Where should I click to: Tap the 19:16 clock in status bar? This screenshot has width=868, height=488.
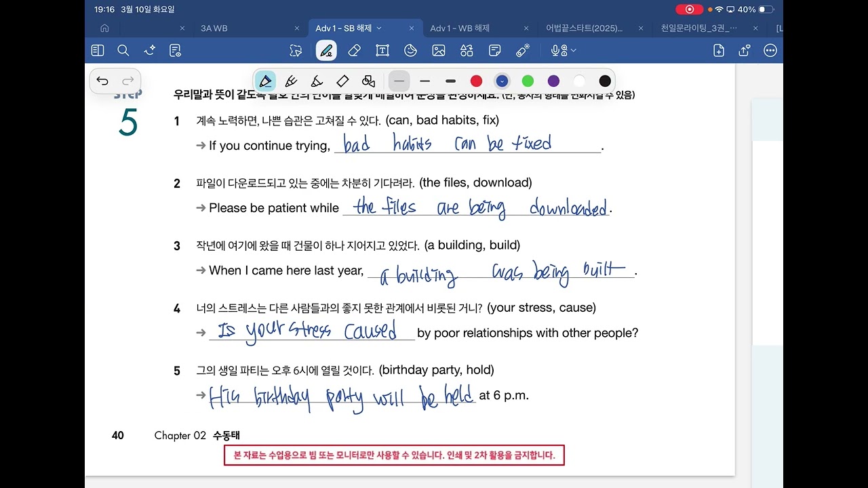pos(104,9)
